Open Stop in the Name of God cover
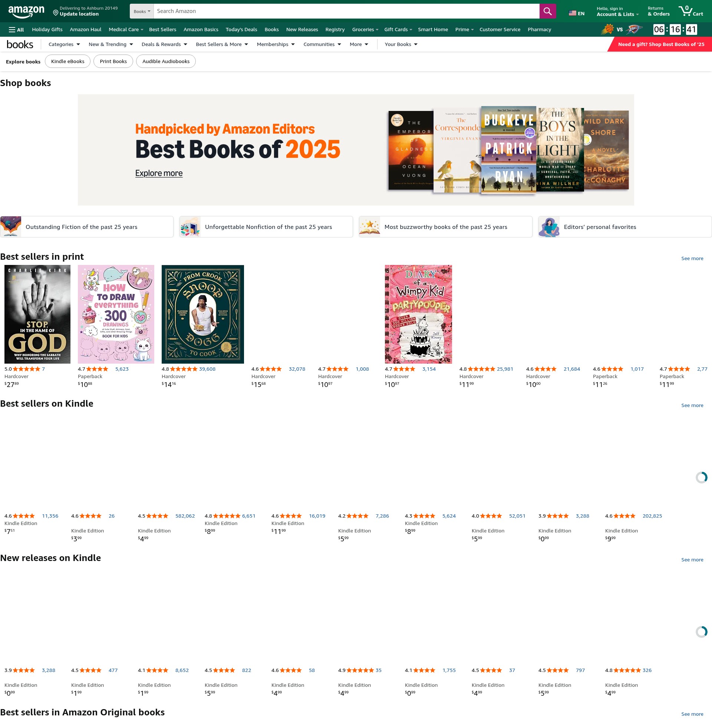Viewport: 712px width, 728px height. pyautogui.click(x=37, y=314)
